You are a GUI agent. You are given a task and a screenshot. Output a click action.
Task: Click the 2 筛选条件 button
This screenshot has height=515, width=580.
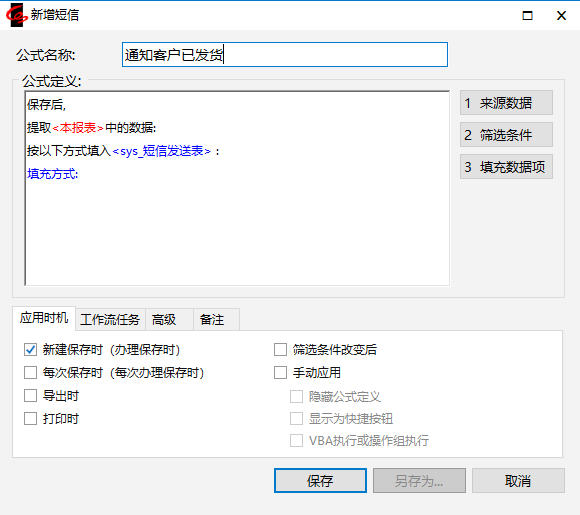click(506, 135)
